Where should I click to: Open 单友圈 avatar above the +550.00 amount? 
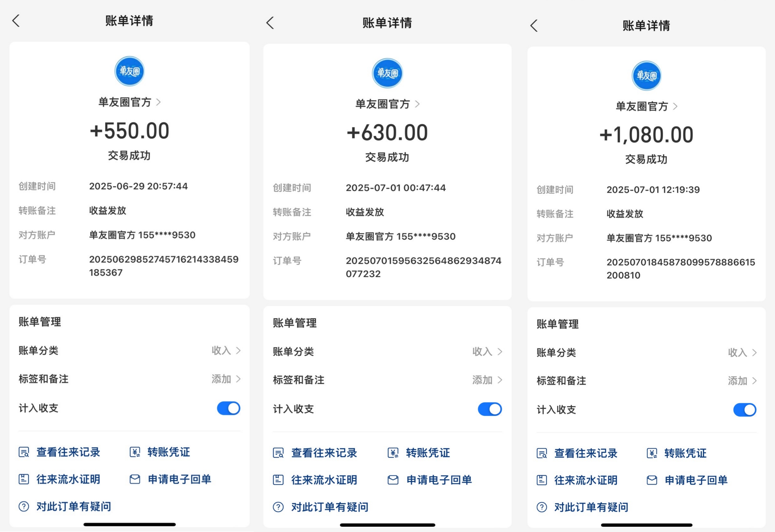click(x=129, y=71)
